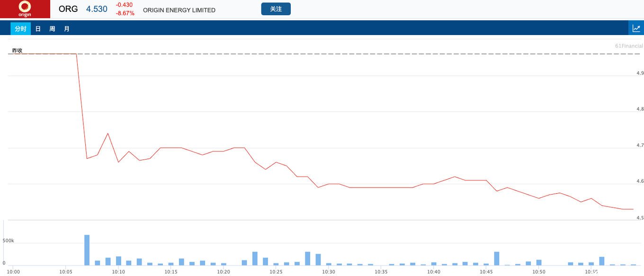Click the tallest volume bar near 10:07
The width and height of the screenshot is (644, 276).
point(87,250)
